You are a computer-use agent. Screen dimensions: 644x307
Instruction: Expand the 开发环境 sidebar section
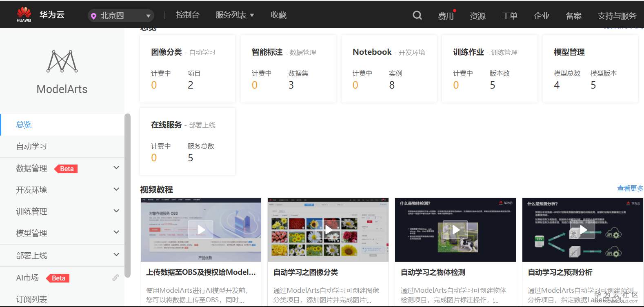(116, 189)
